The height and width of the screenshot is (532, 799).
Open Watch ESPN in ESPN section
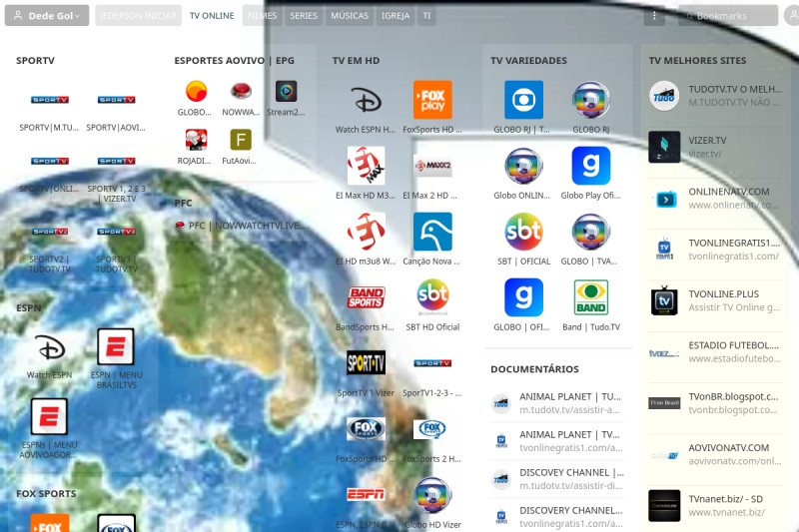click(49, 347)
